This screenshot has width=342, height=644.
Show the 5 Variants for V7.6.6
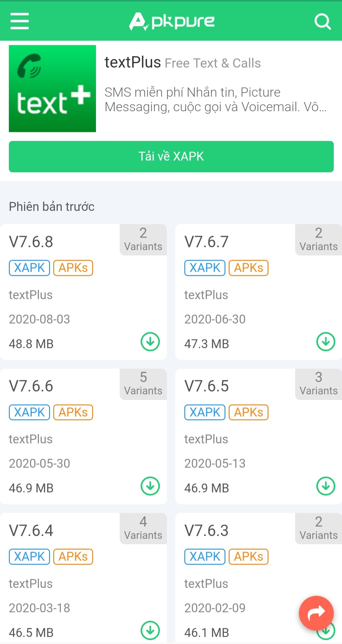[x=143, y=384]
